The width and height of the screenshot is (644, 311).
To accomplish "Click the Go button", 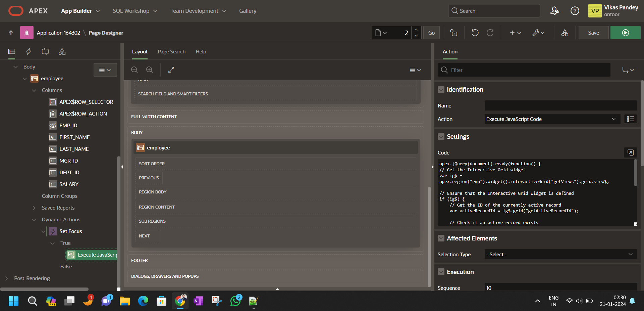I will [x=431, y=33].
